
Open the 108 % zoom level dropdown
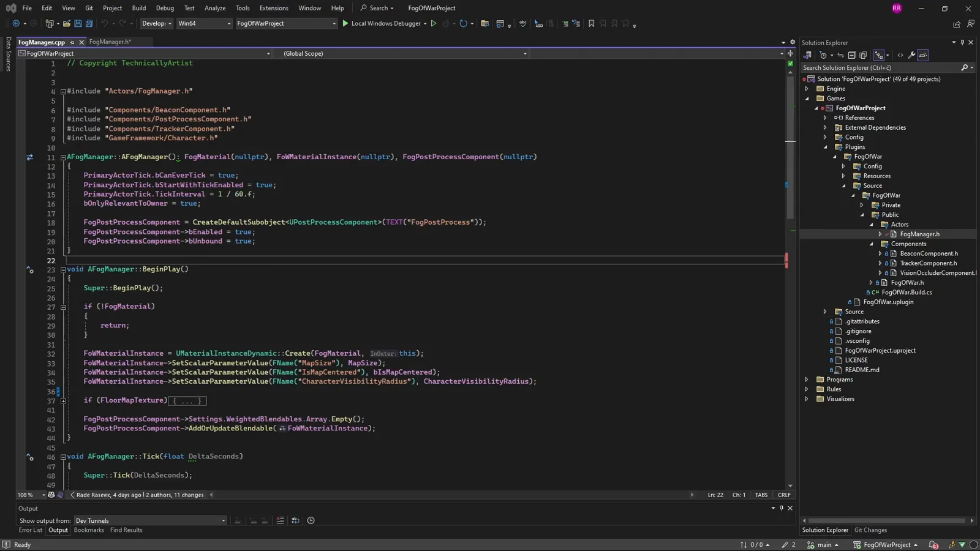[32, 495]
